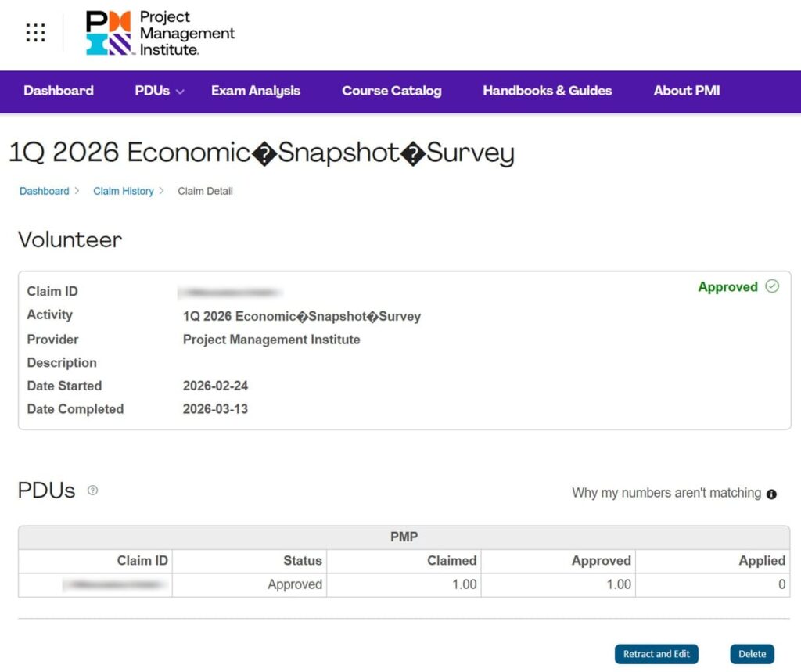Open the Dashboard menu item

[x=59, y=91]
